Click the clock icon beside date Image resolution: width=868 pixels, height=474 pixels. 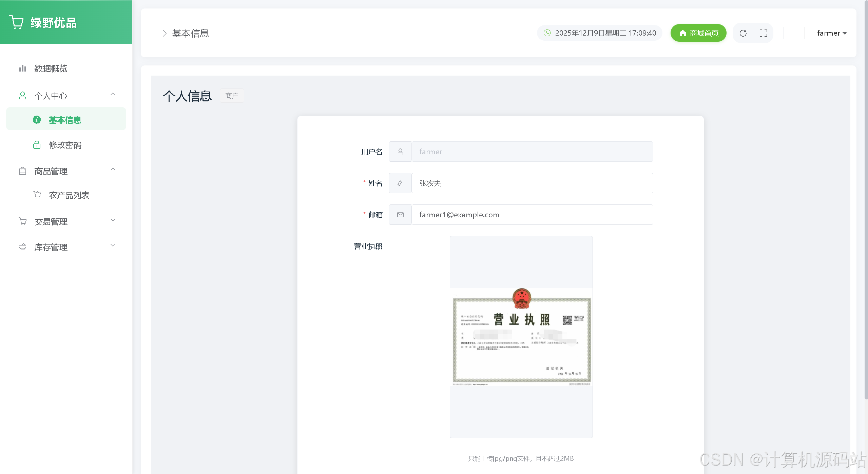(x=547, y=33)
